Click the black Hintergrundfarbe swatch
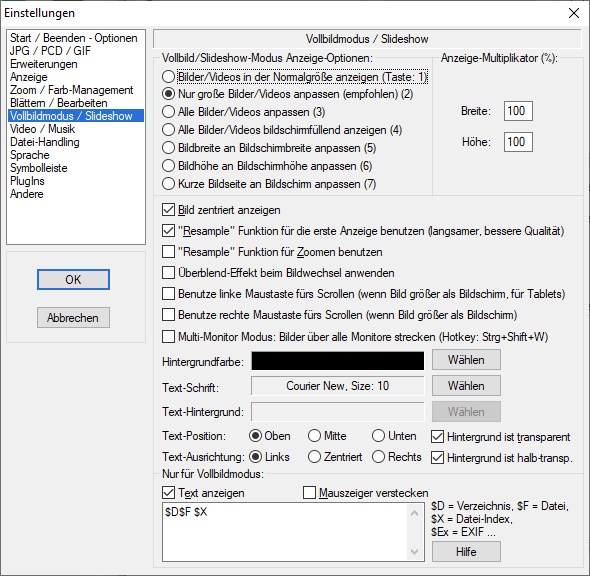590x576 pixels. (x=338, y=361)
